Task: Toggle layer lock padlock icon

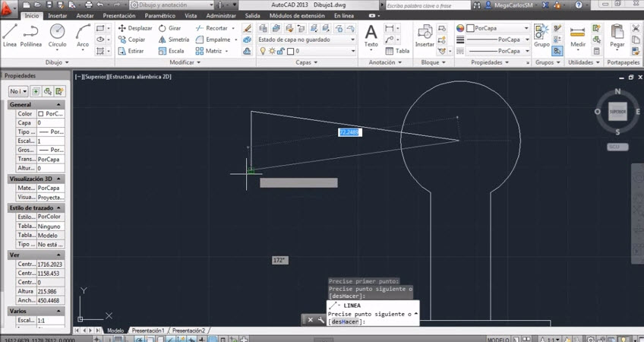Action: (280, 51)
